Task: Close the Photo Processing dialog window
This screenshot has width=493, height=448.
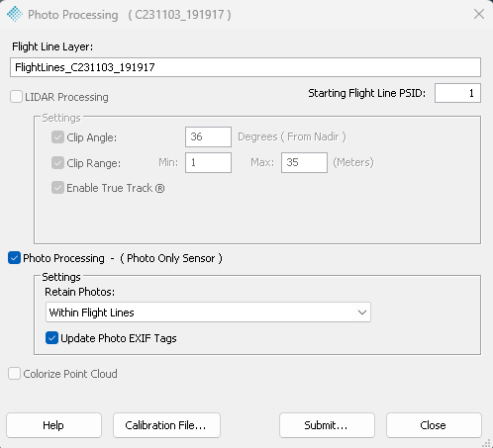Action: (479, 14)
